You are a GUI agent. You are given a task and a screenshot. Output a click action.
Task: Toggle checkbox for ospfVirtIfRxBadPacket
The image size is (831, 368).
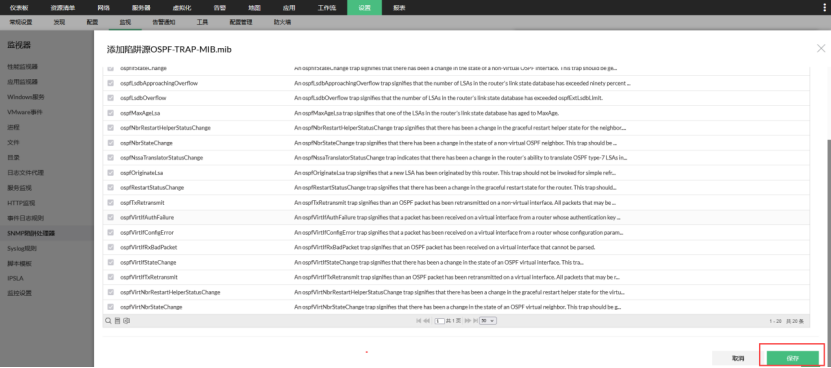pyautogui.click(x=111, y=247)
